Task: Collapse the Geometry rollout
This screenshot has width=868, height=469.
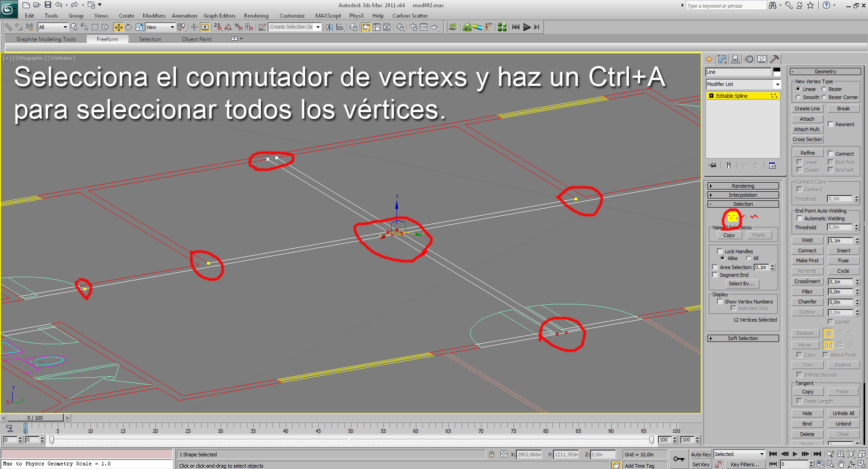Action: (x=825, y=71)
